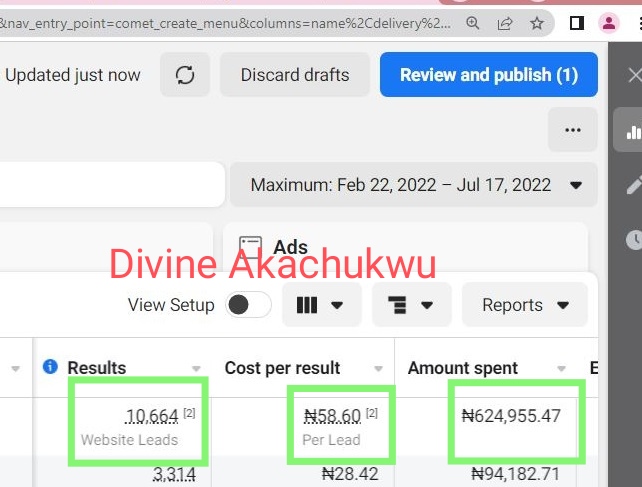642x487 pixels.
Task: Click the refresh data icon button
Action: point(185,75)
